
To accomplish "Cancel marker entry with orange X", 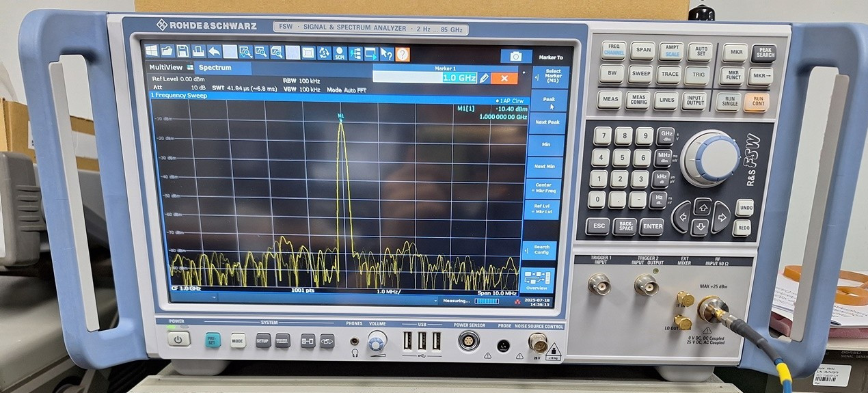I will [504, 78].
